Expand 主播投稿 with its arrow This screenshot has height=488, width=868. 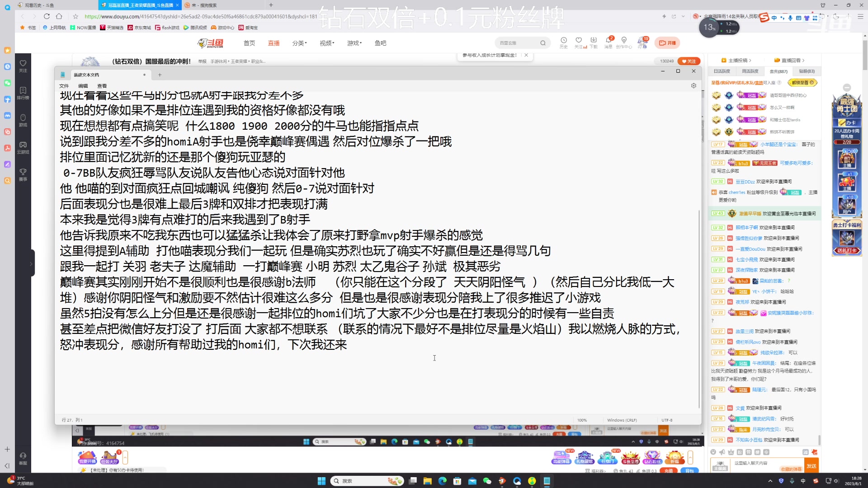(x=736, y=60)
